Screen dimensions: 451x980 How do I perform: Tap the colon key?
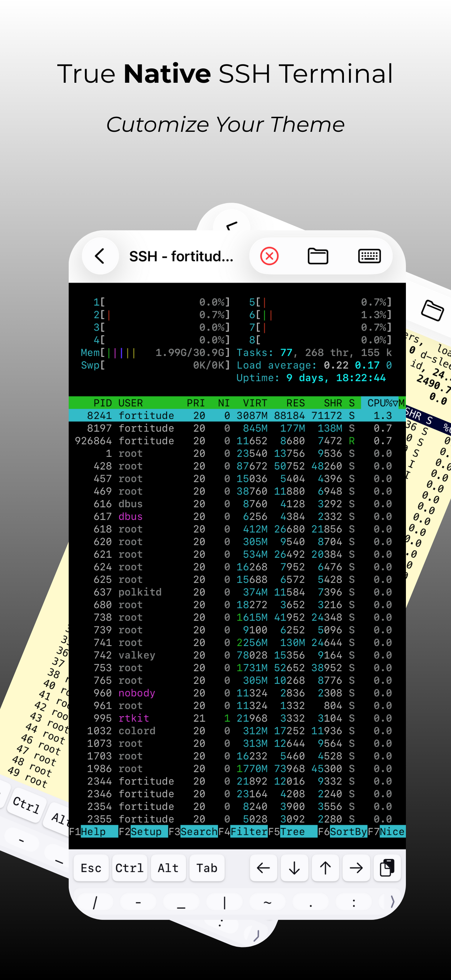354,902
